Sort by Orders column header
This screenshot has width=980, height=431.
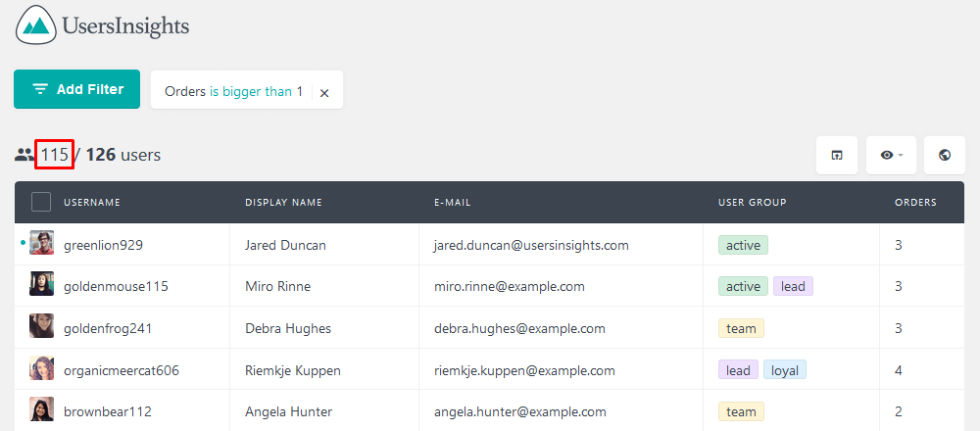point(915,203)
